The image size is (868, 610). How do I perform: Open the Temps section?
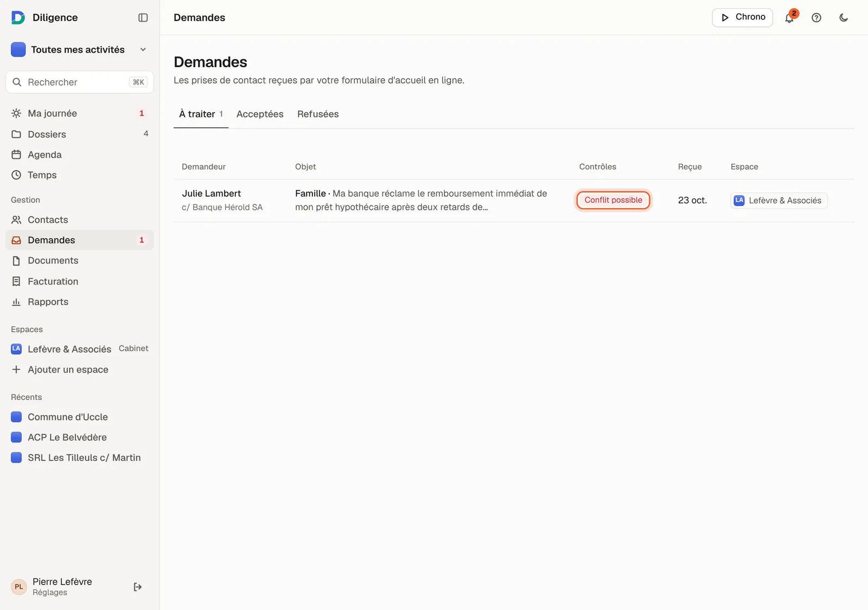coord(80,175)
